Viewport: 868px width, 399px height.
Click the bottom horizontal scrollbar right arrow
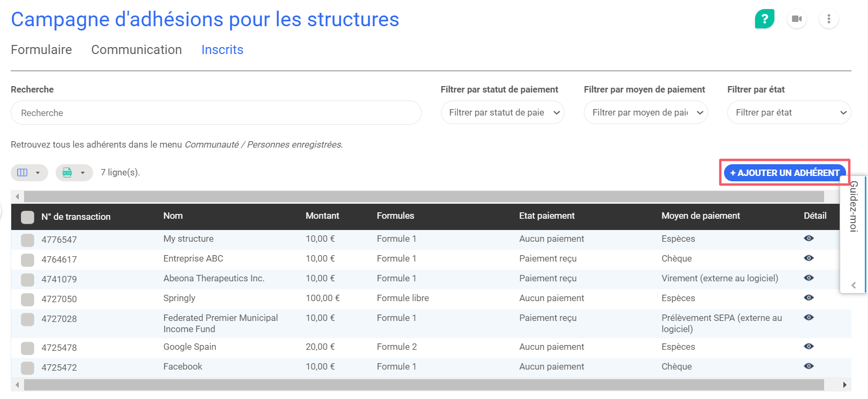click(844, 385)
